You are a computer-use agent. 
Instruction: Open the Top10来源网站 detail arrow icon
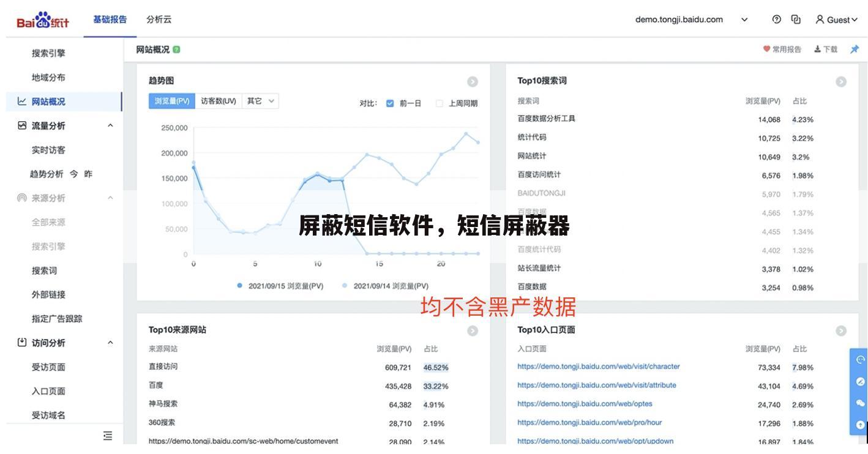473,330
